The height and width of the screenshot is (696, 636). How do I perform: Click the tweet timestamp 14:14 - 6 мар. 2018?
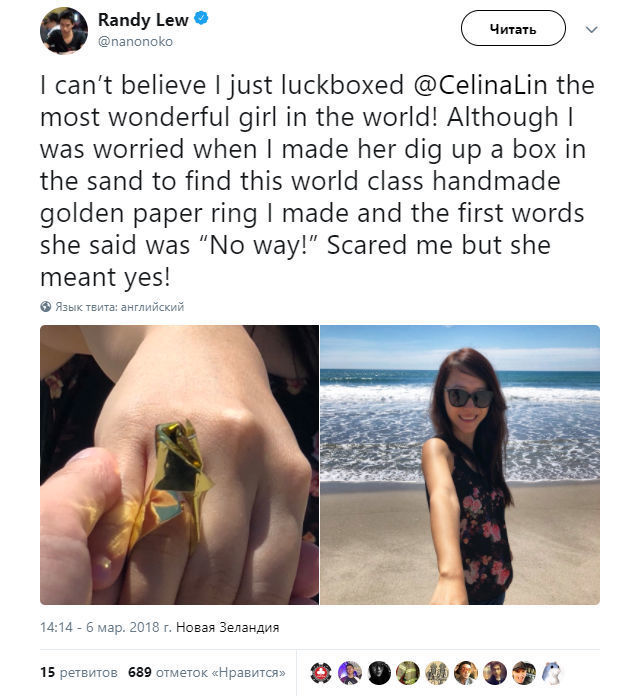[104, 627]
